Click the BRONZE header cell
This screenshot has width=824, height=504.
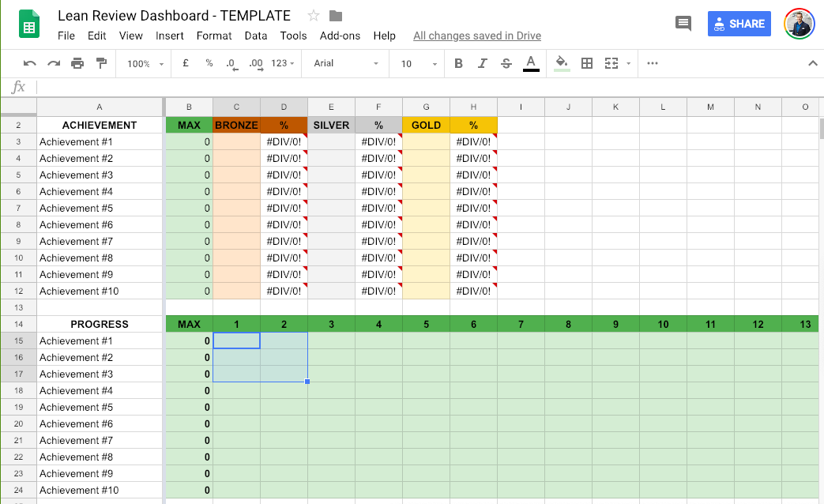[x=236, y=125]
